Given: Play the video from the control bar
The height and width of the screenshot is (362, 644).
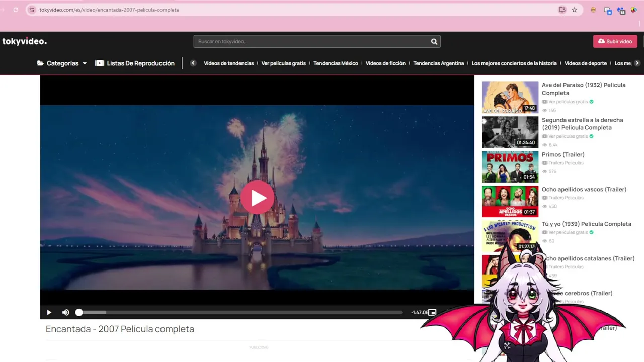Looking at the screenshot, I should pos(49,312).
